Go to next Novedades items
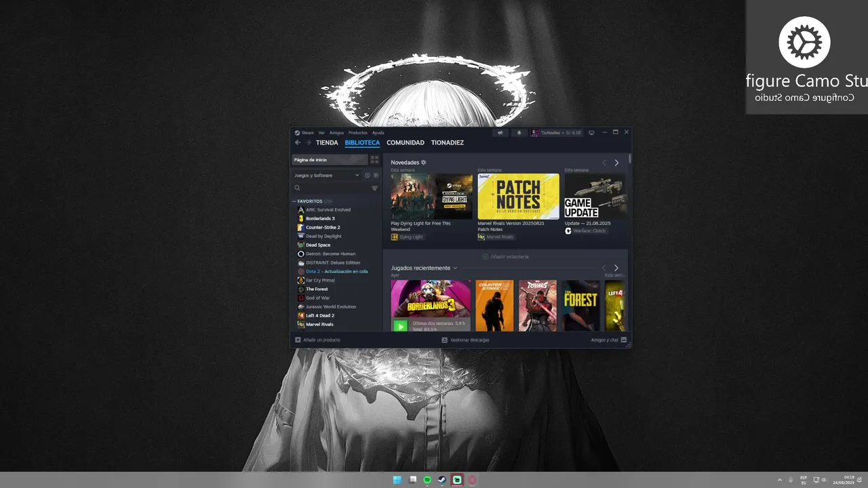The height and width of the screenshot is (488, 868). [x=616, y=163]
